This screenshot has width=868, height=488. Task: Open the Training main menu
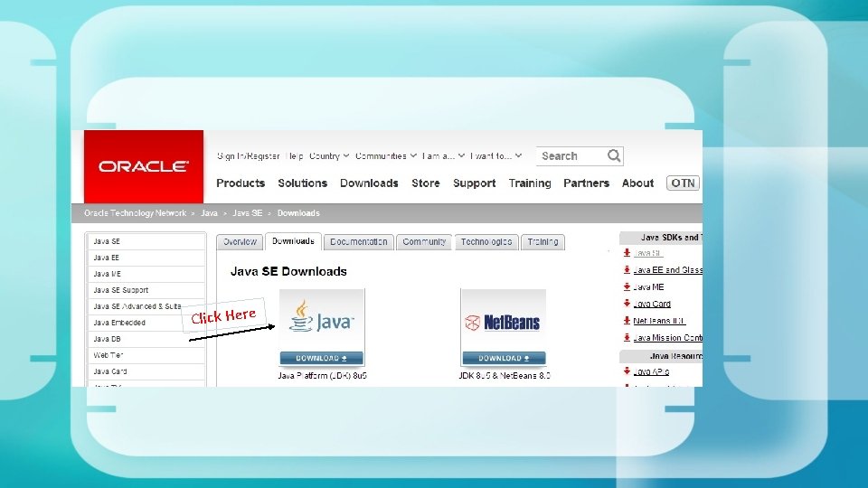click(x=530, y=183)
